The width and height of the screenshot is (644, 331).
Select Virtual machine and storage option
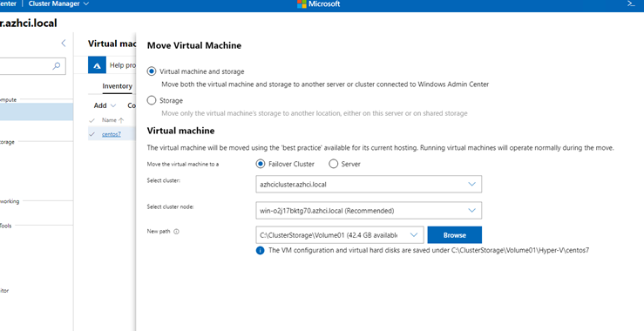click(152, 71)
